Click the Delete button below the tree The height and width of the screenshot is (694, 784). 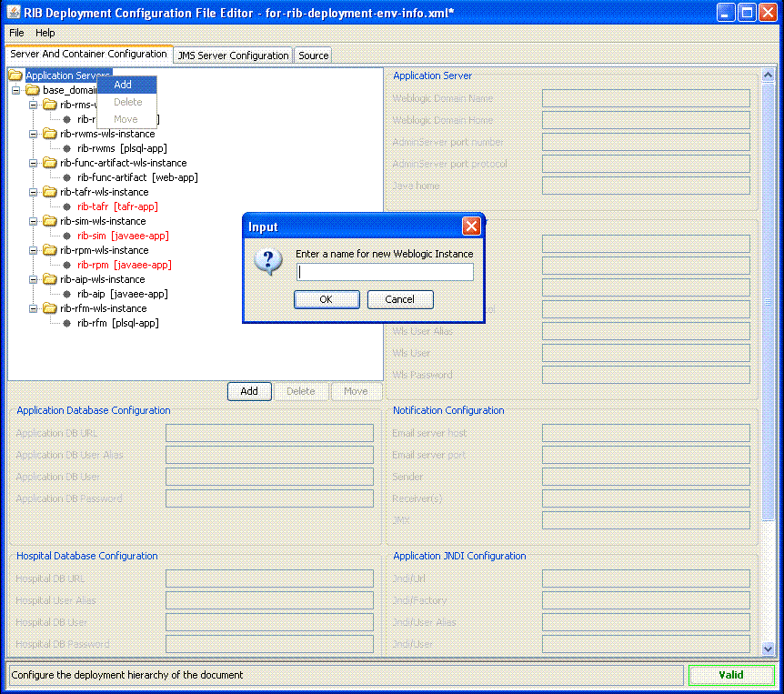(x=301, y=391)
